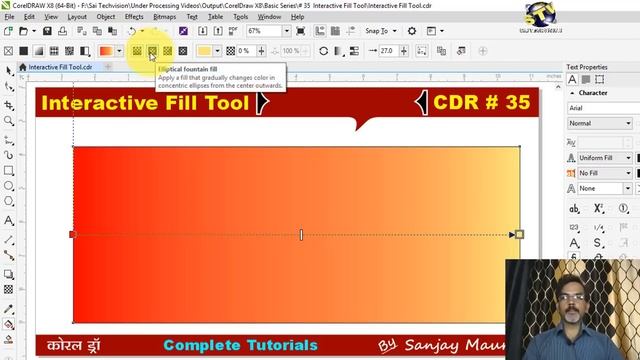Open the Open-file dropdown arrow
The width and height of the screenshot is (640, 360).
tap(34, 31)
